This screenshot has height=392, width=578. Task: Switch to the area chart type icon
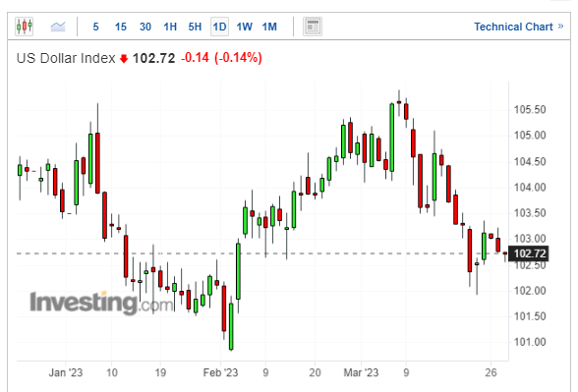point(58,27)
